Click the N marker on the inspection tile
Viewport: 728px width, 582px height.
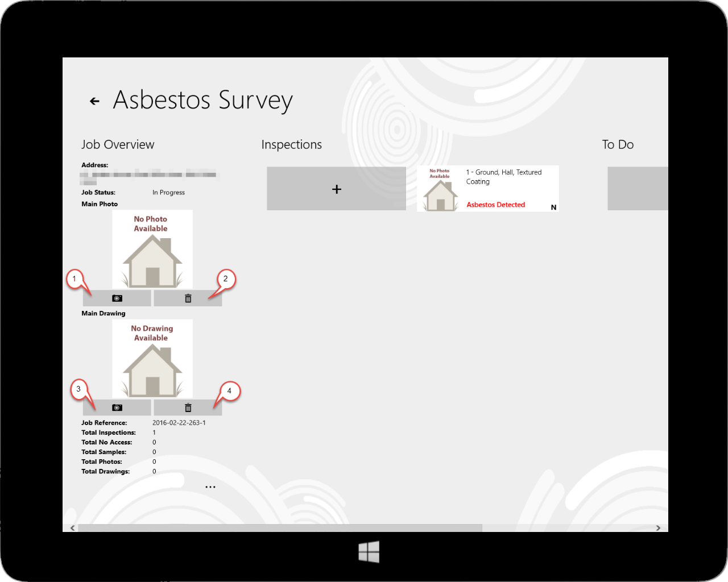point(553,207)
